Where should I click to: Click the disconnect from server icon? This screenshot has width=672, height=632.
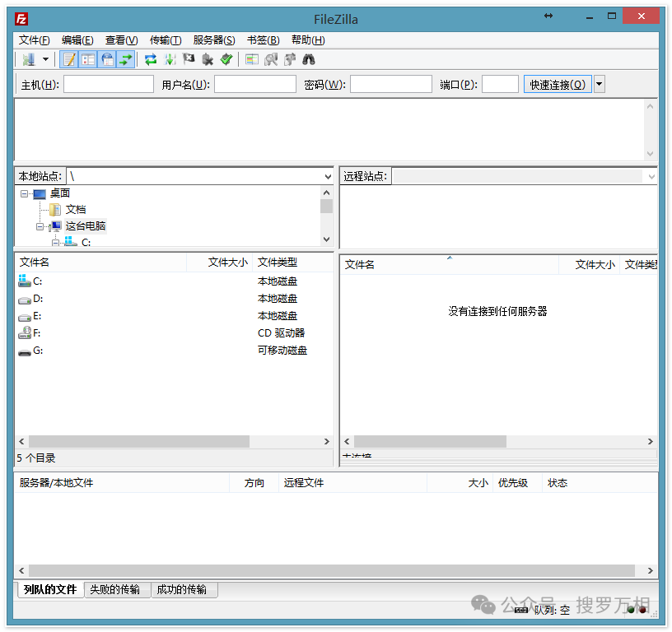(208, 59)
